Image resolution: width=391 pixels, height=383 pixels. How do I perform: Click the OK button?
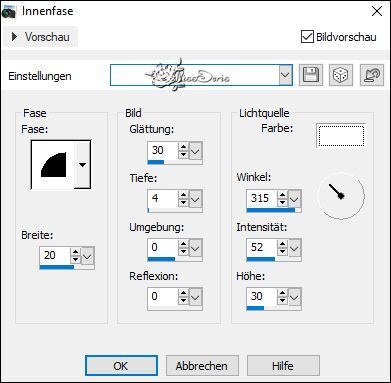pyautogui.click(x=121, y=366)
